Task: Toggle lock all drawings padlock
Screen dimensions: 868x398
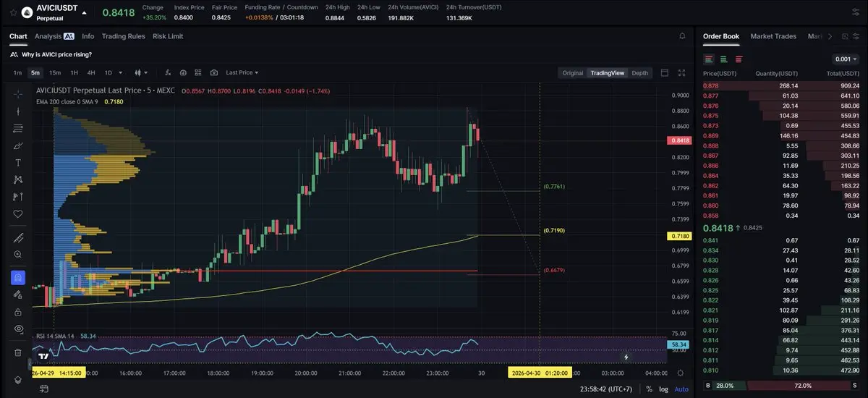Action: click(18, 312)
